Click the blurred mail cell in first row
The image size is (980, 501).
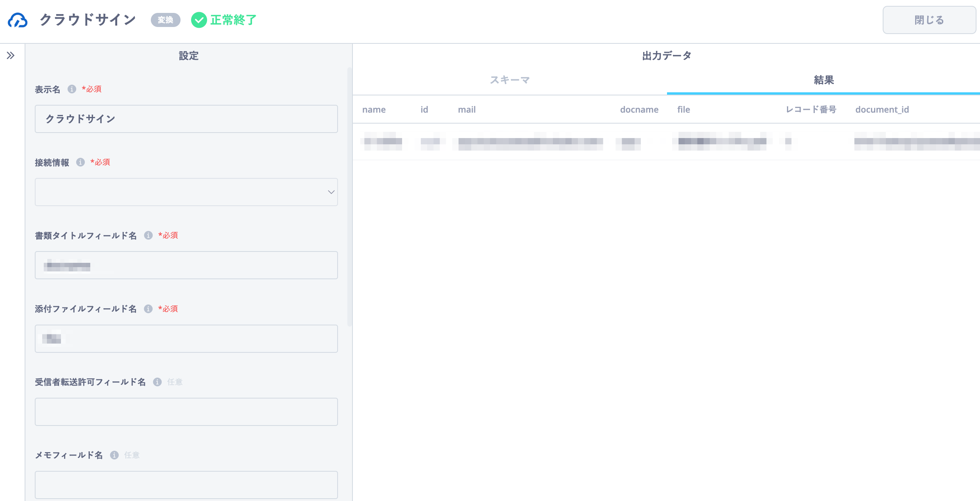(530, 142)
